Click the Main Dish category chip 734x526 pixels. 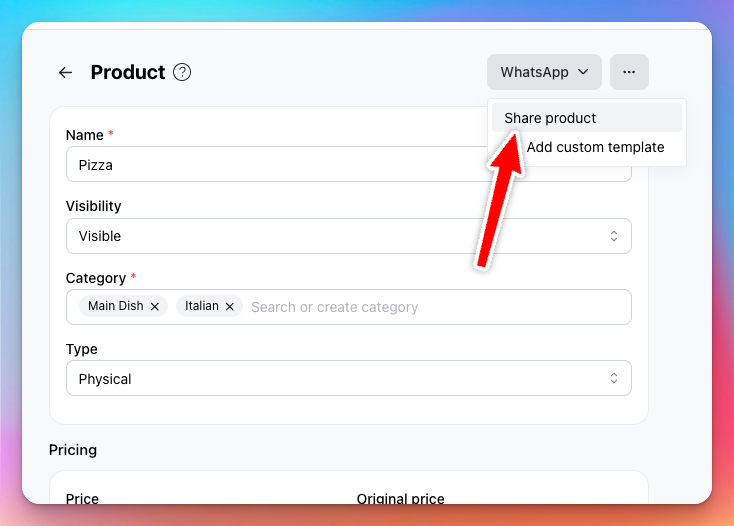[123, 306]
